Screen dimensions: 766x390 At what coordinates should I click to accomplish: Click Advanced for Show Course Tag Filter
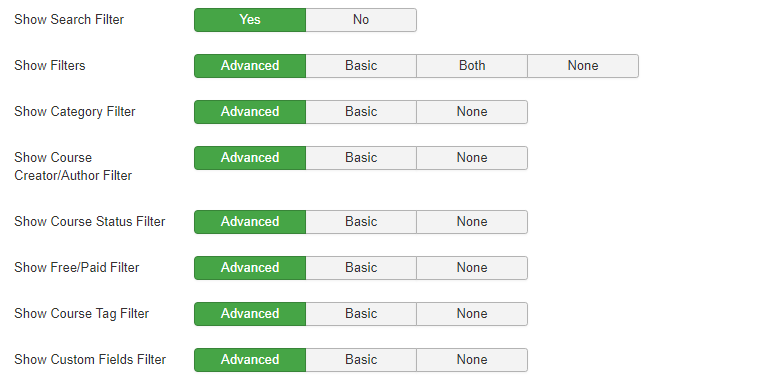pos(250,314)
